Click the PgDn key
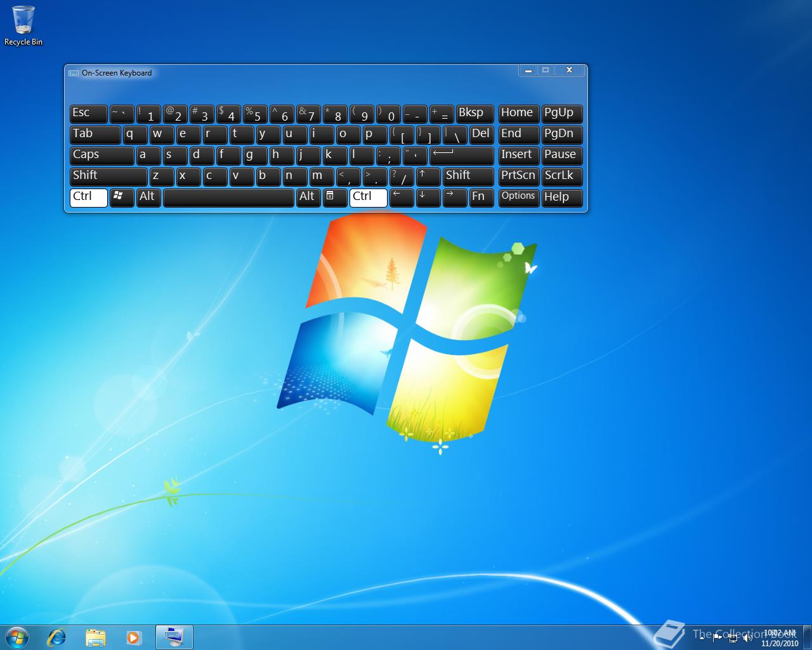The width and height of the screenshot is (812, 650). 562,135
